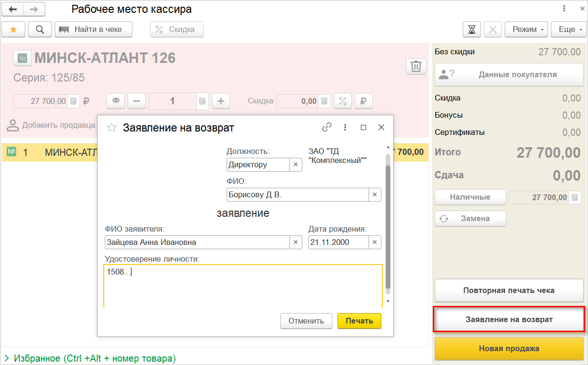Screen dimensions: 588x365
Task: Click the 'Должность' field with Директору
Action: tap(258, 164)
